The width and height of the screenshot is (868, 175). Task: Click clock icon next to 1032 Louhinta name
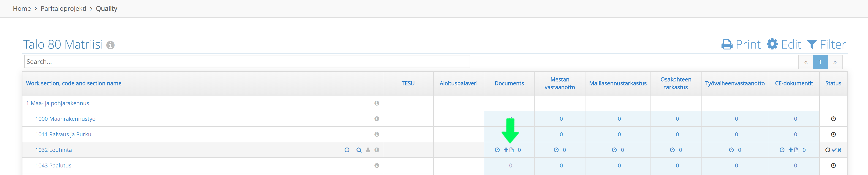pyautogui.click(x=347, y=150)
